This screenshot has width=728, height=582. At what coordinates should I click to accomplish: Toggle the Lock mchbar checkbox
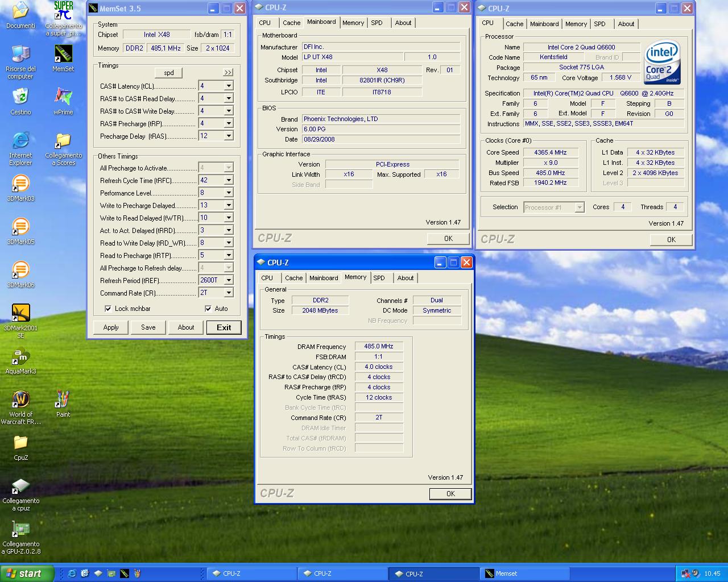(x=108, y=309)
